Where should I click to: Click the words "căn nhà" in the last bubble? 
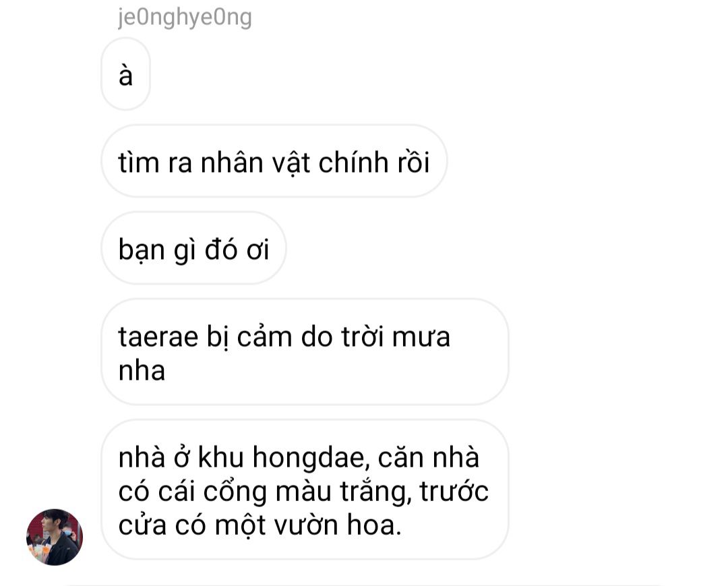tap(429, 457)
